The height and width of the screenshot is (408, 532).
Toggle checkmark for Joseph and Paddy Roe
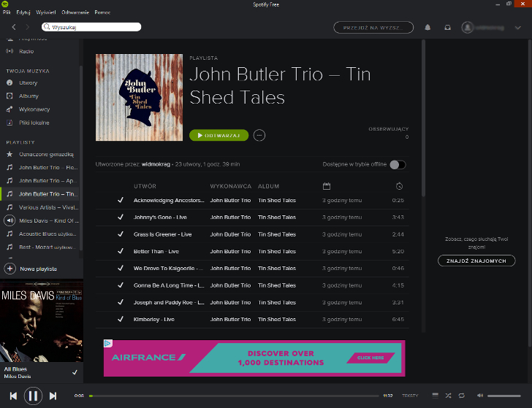coord(121,302)
